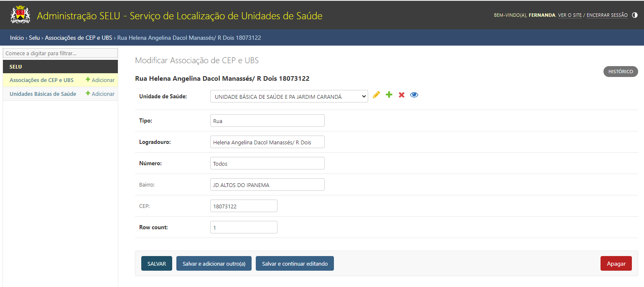Open the HISTÓRICO page
This screenshot has height=287, width=644.
(x=621, y=72)
